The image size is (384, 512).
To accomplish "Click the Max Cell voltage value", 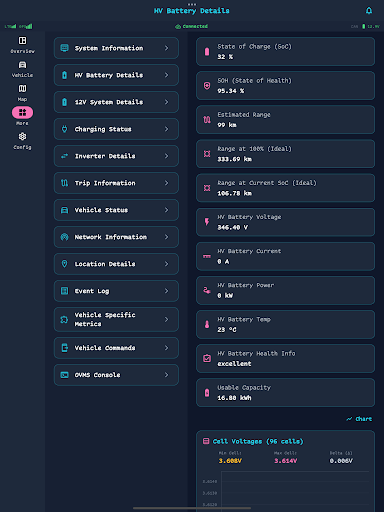I will tap(285, 461).
